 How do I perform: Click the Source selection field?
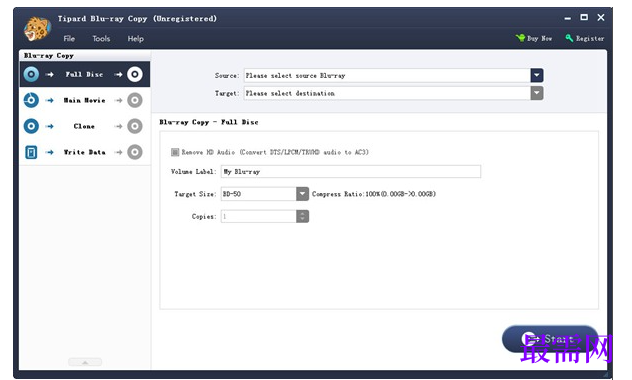(x=387, y=75)
